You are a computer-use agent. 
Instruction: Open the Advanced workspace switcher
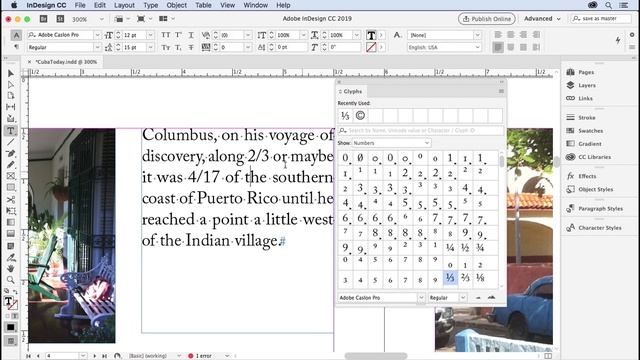[x=542, y=19]
